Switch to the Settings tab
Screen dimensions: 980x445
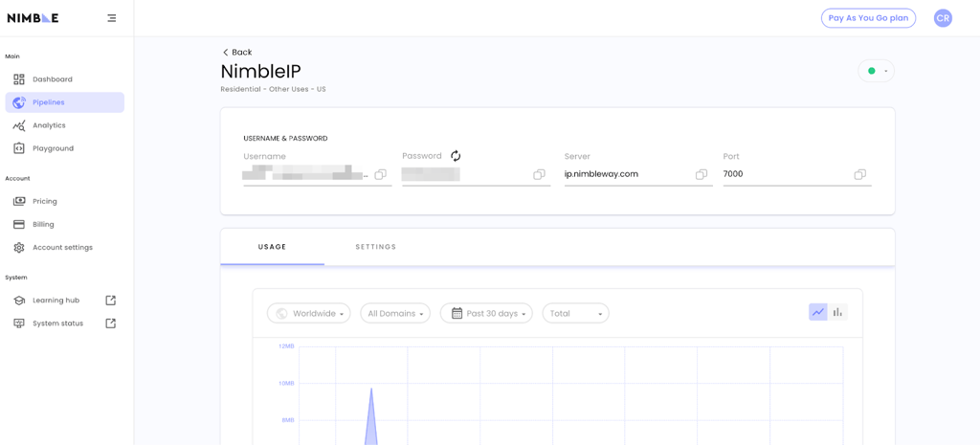(x=375, y=247)
